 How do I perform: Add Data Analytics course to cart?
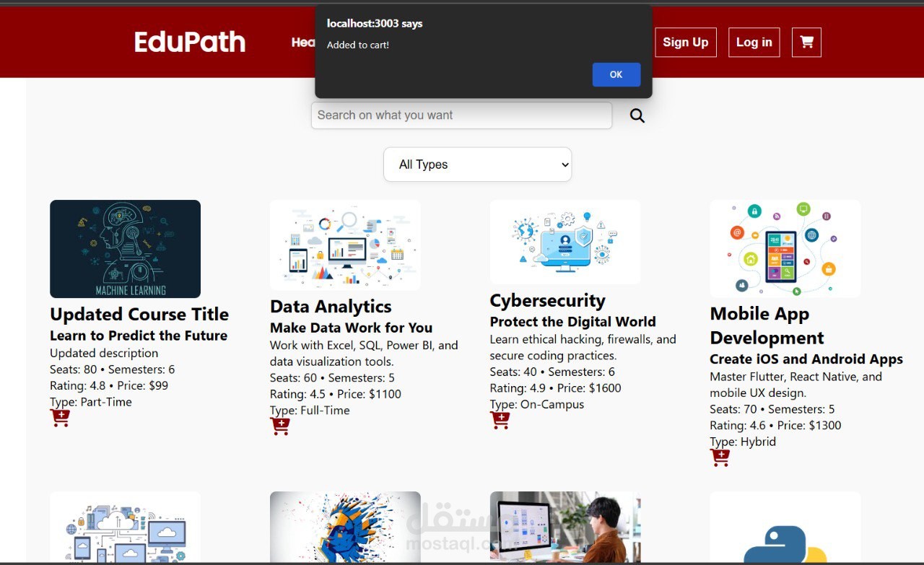click(279, 426)
